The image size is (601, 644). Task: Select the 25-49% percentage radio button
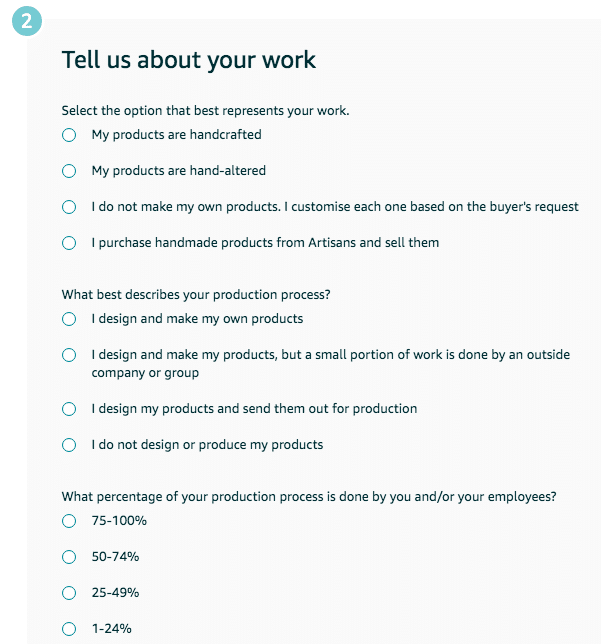pyautogui.click(x=69, y=593)
